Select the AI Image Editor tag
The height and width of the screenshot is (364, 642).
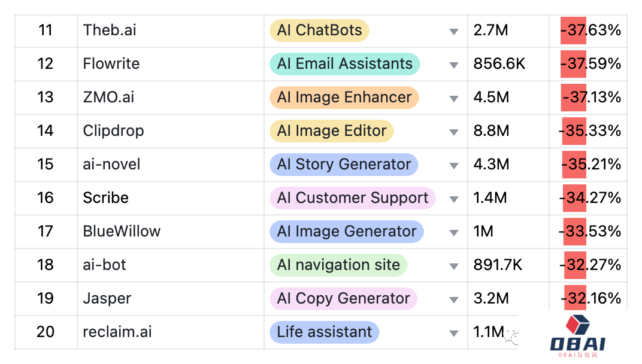[x=332, y=131]
